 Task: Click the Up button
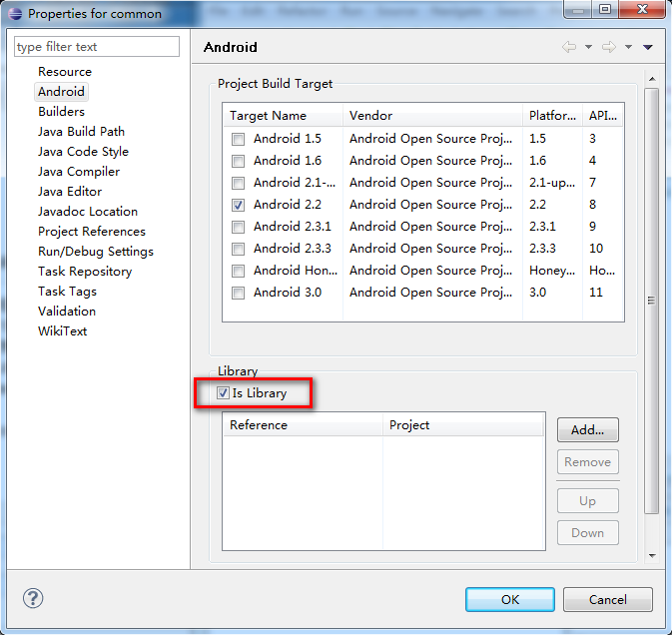(x=587, y=500)
